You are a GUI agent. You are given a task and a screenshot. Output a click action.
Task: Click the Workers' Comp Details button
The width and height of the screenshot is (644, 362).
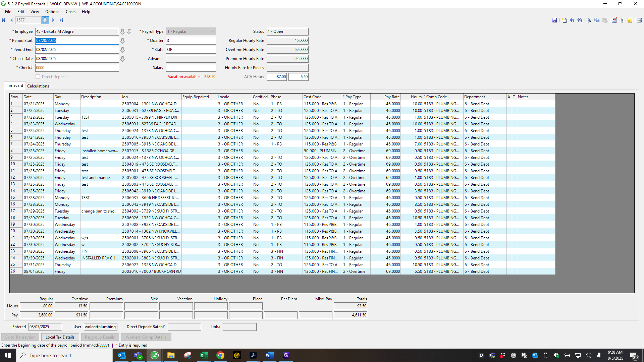click(x=146, y=337)
